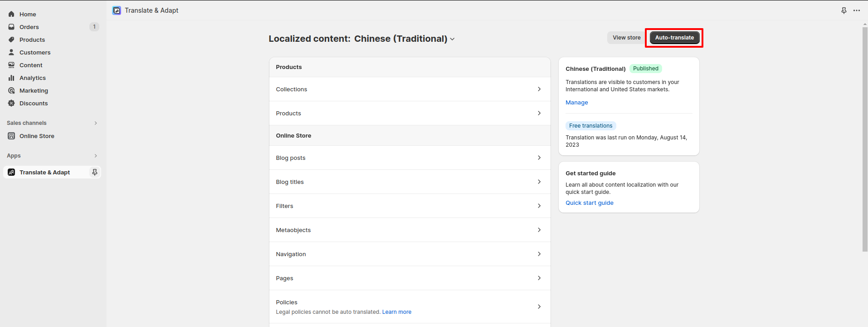Click the Translate & Adapt sidebar app icon
Screen dimensions: 868x327
coord(11,172)
